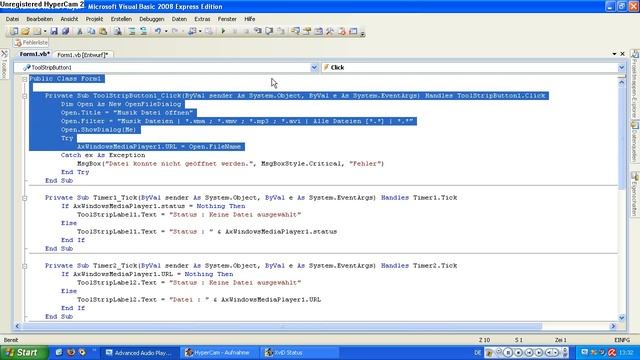Open toolbar options overflow arrow

click(x=362, y=33)
